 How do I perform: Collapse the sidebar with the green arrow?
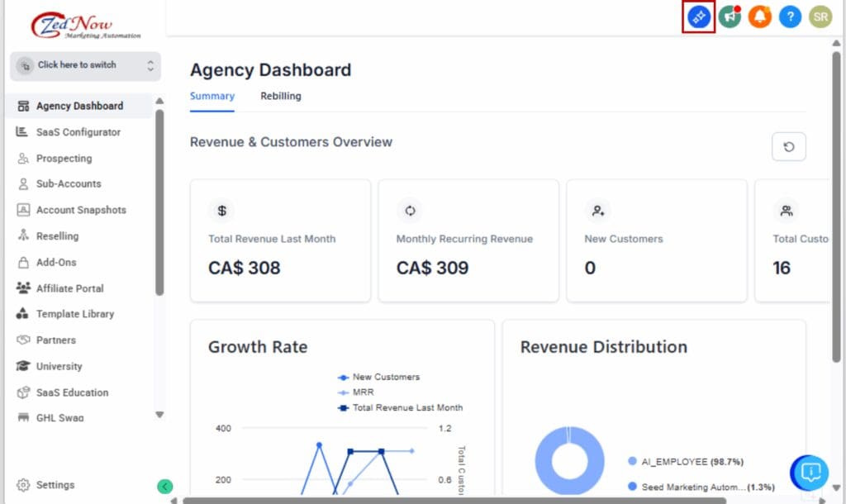164,487
